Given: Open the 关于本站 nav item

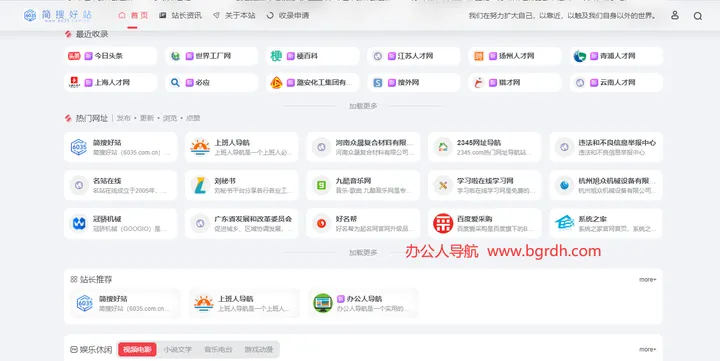Looking at the screenshot, I should point(234,16).
